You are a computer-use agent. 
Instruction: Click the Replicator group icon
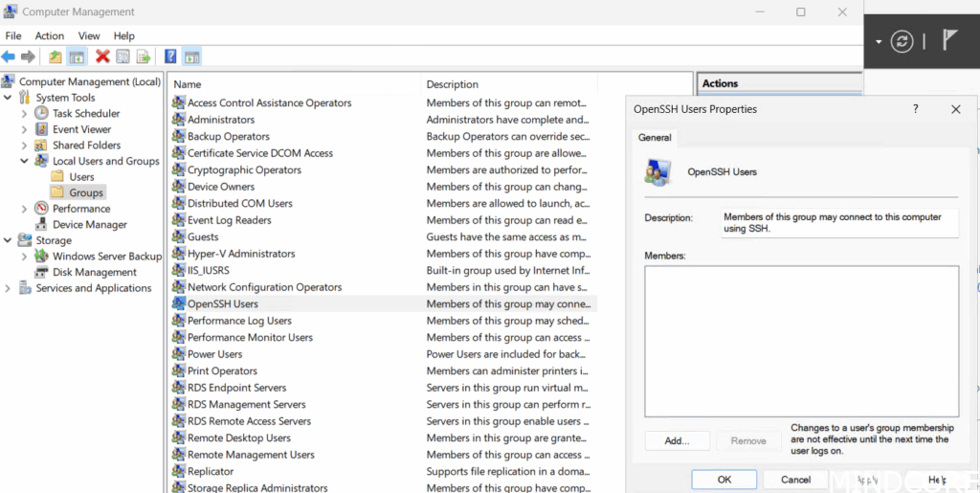click(x=178, y=472)
